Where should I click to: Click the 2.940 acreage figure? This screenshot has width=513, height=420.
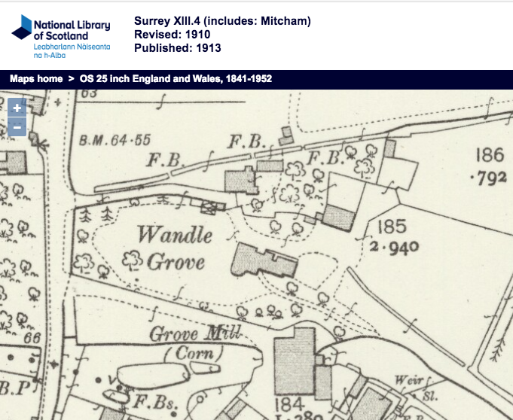pos(395,246)
